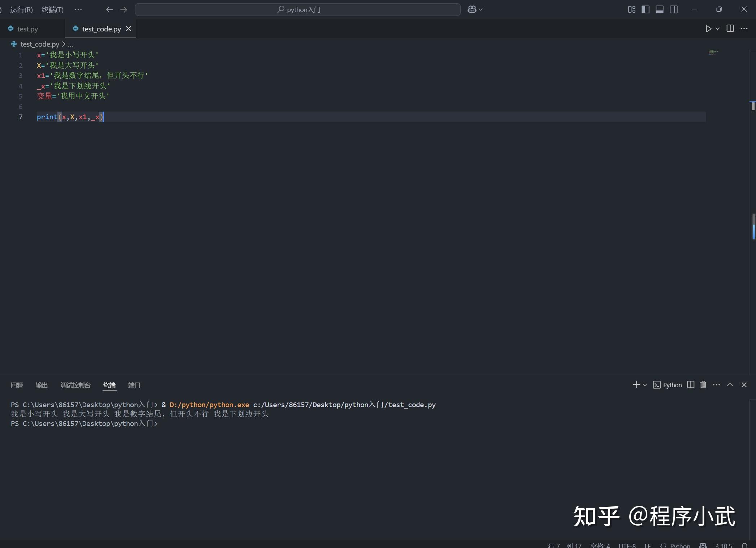Click python入门 command center search box
The image size is (756, 548).
298,10
